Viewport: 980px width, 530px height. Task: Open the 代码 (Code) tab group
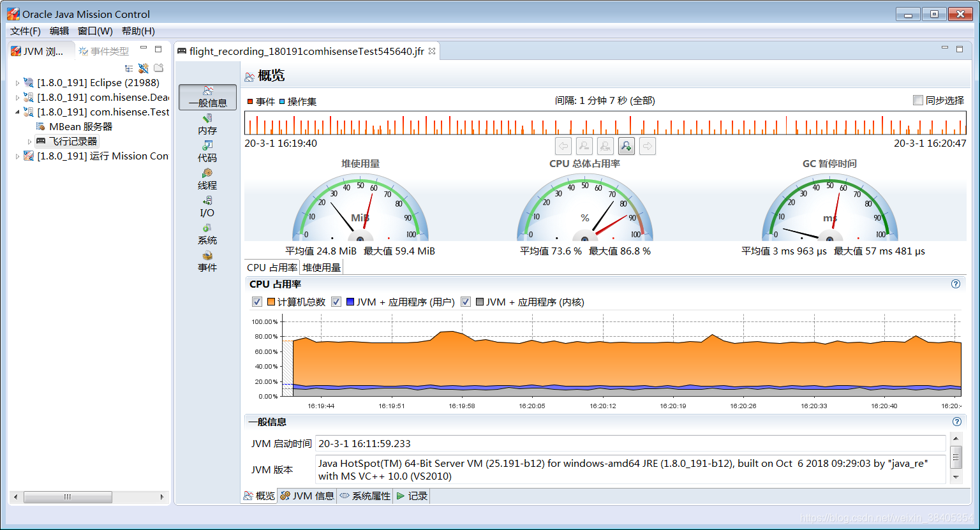(x=207, y=152)
